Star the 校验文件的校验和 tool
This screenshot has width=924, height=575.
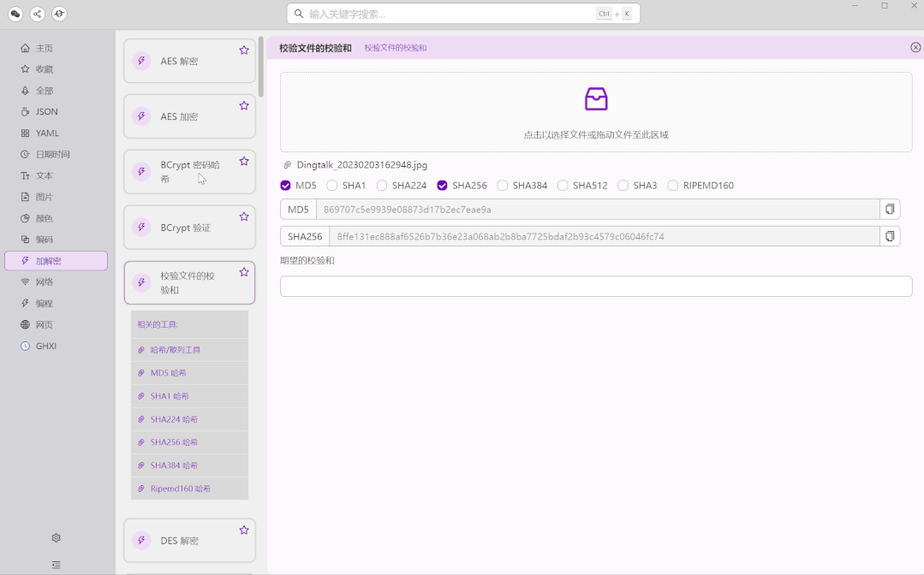coord(244,272)
